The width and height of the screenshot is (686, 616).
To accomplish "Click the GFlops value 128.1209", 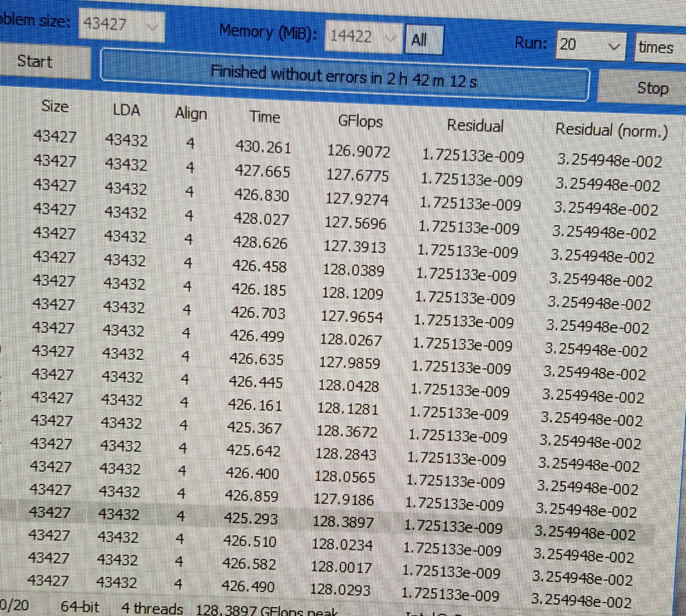I will point(352,294).
